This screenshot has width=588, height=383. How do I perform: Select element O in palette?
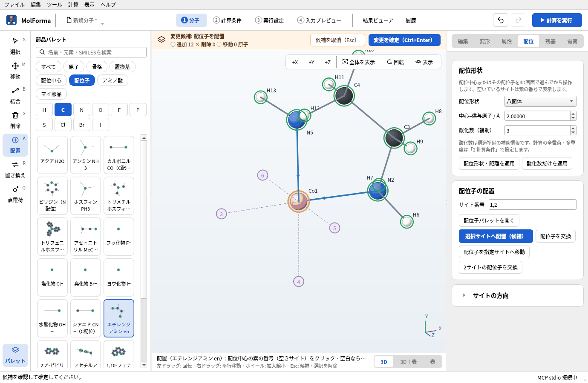pos(101,110)
